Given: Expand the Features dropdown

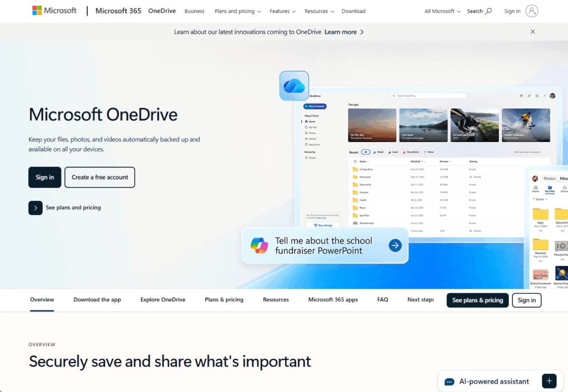Looking at the screenshot, I should point(282,11).
